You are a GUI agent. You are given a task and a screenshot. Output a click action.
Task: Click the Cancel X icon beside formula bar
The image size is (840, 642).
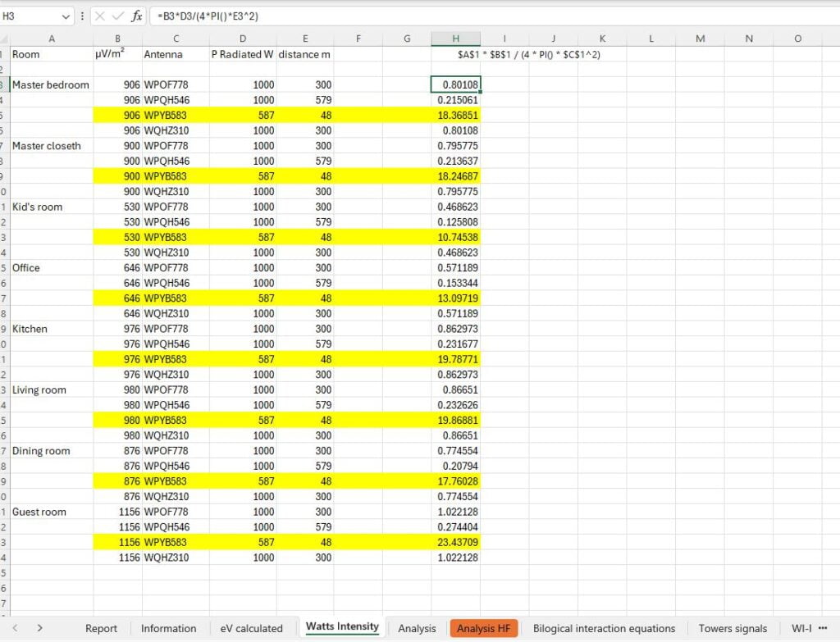point(100,14)
